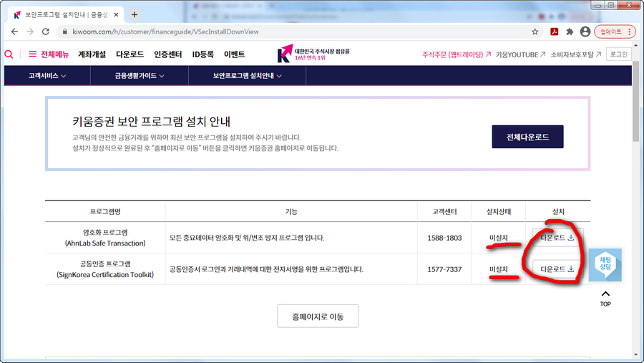Open the Chrome profile avatar icon
The image size is (644, 363).
pos(585,32)
